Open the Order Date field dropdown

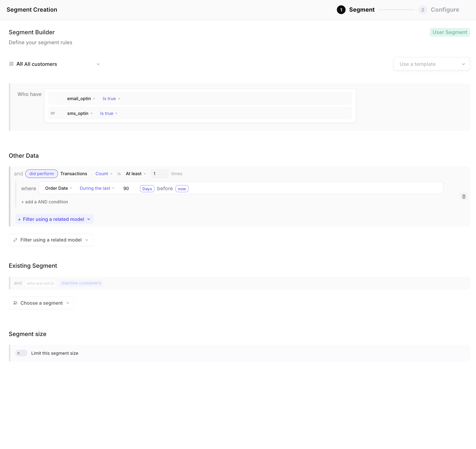pyautogui.click(x=59, y=188)
